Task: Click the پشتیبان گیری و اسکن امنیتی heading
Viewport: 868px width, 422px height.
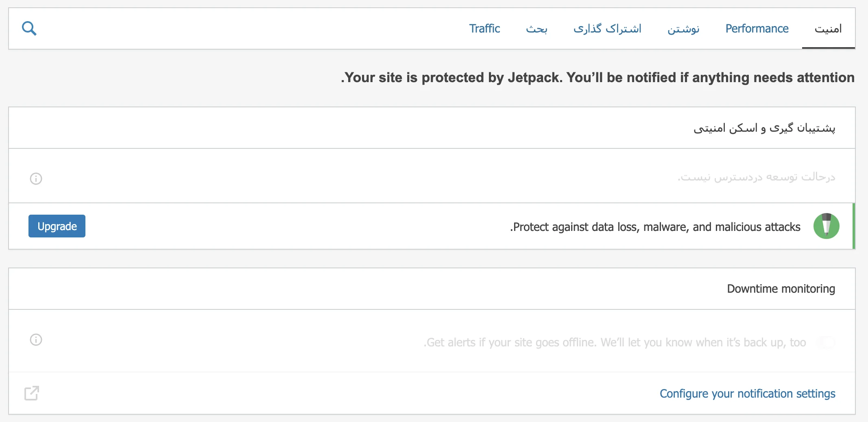Action: point(764,128)
